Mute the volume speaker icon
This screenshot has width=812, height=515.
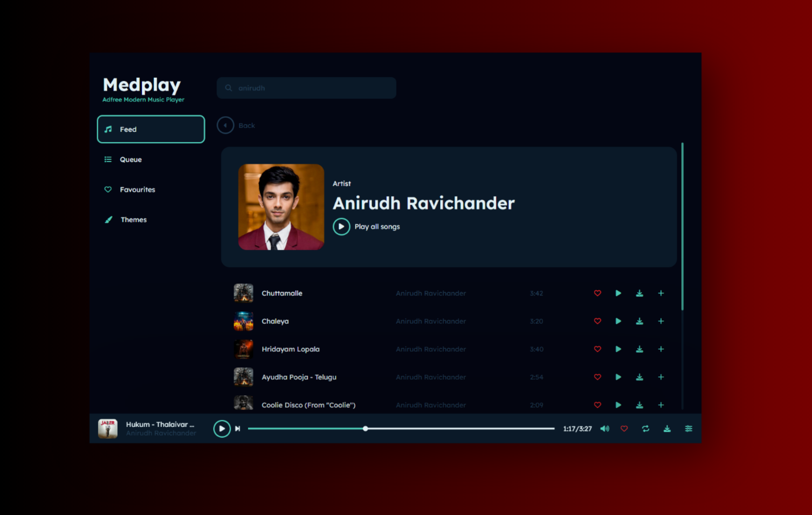pos(605,429)
